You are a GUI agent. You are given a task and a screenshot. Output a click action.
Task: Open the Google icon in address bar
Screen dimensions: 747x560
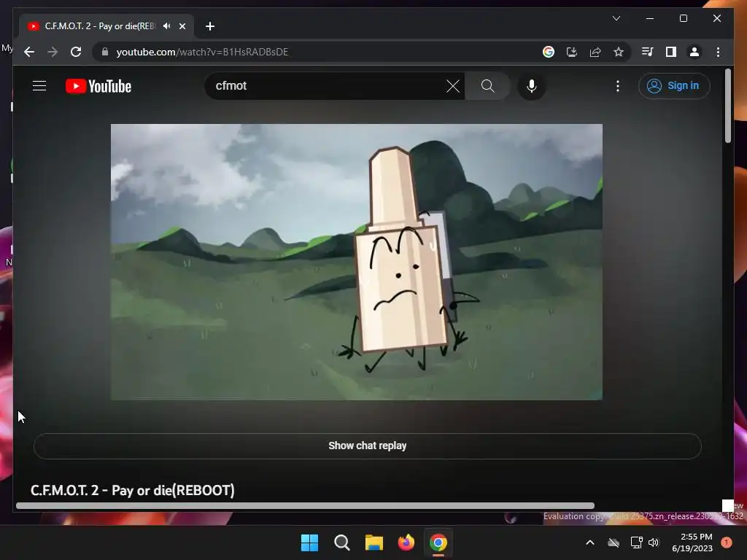coord(549,52)
